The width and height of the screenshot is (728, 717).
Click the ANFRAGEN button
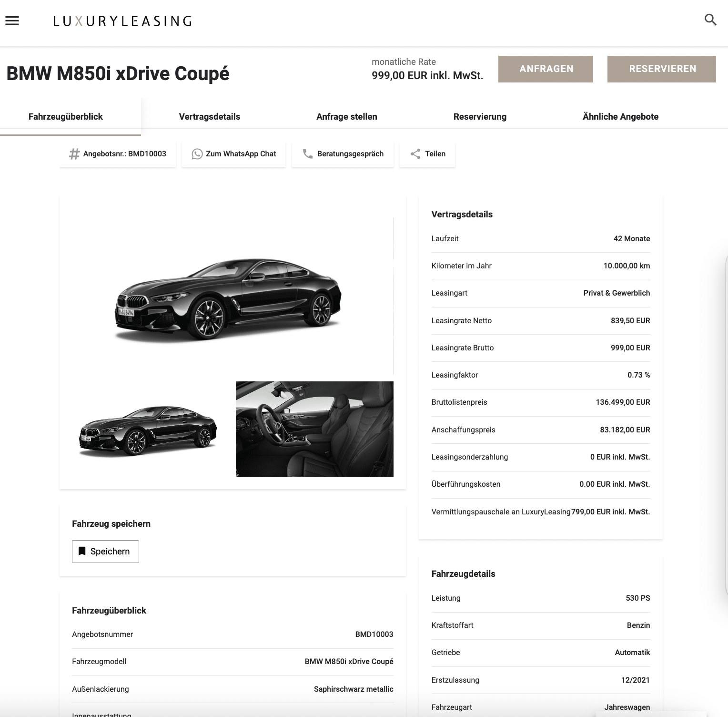pos(546,69)
